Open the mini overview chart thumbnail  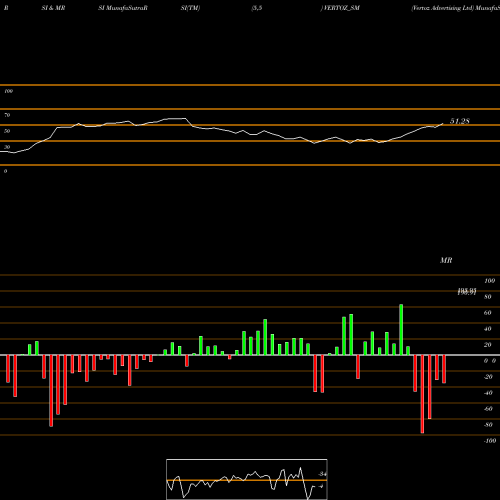click(247, 479)
